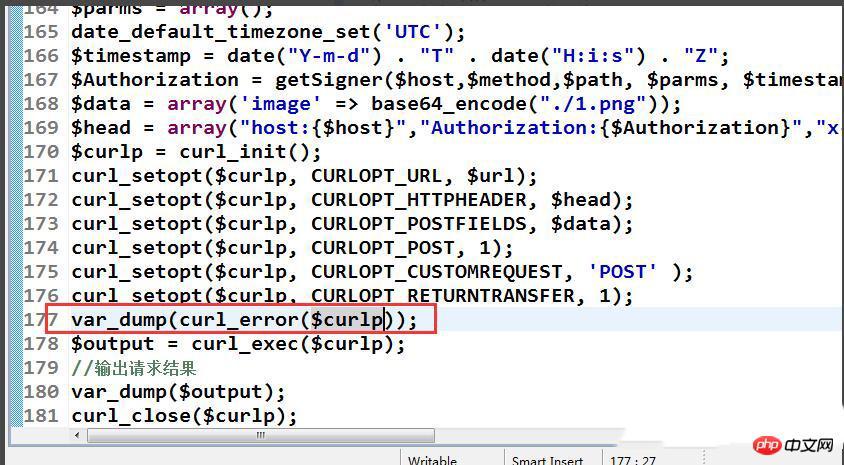Click the 'POST' string literal

click(x=622, y=272)
